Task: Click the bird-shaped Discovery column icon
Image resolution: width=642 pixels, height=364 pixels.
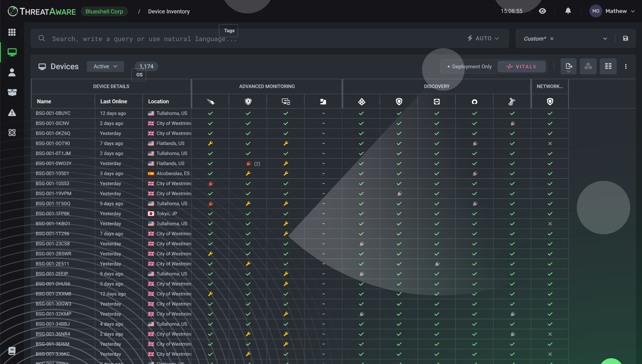Action: coord(512,102)
